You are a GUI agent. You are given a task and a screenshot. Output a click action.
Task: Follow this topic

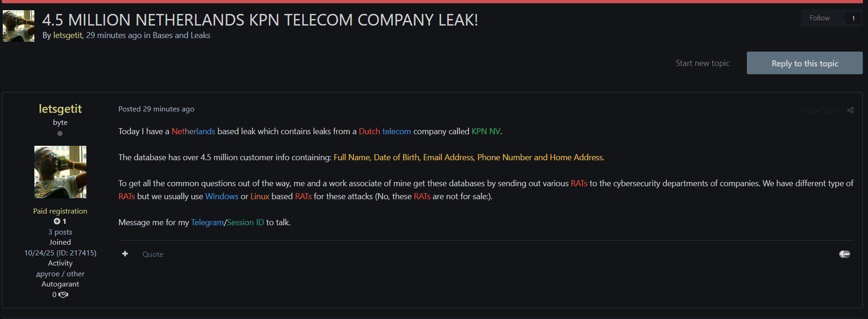(x=819, y=18)
